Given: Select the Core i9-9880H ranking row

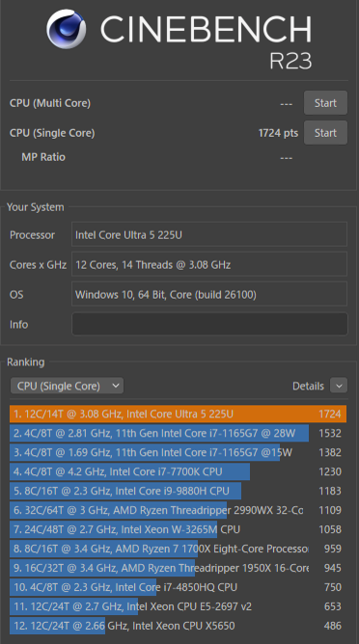Looking at the screenshot, I should click(179, 491).
